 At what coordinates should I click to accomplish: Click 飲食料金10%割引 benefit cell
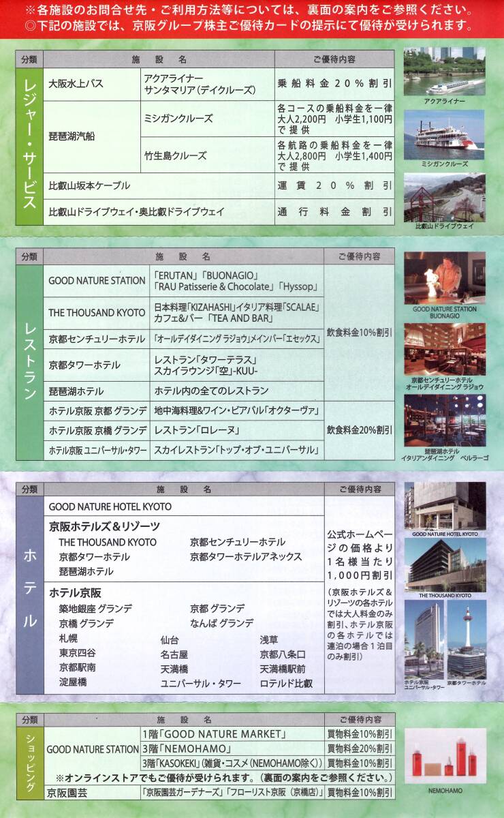click(359, 333)
